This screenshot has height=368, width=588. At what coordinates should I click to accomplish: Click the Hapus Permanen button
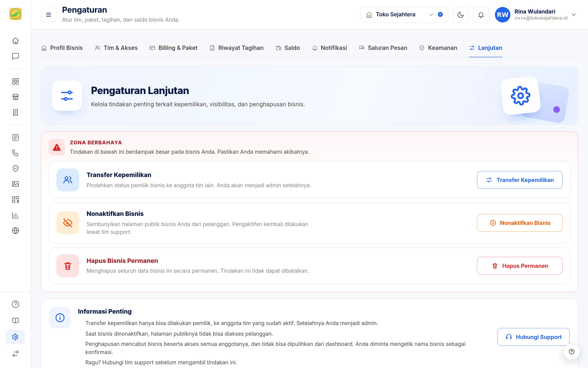pyautogui.click(x=519, y=266)
